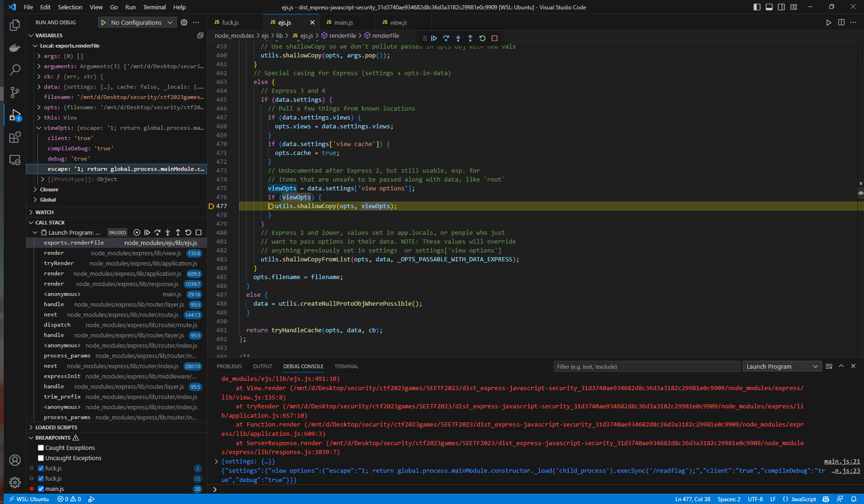Open the Explorer view in activity bar
The height and width of the screenshot is (504, 864).
tap(15, 25)
